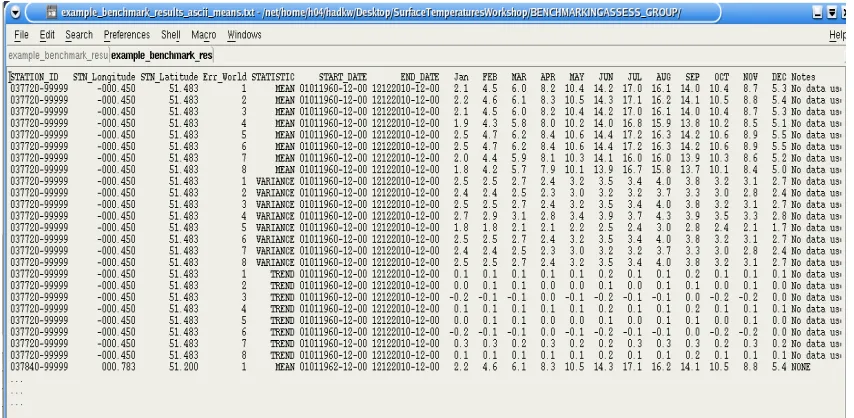
Task: Click the 037840-99999 station ID in last row
Action: (x=39, y=367)
